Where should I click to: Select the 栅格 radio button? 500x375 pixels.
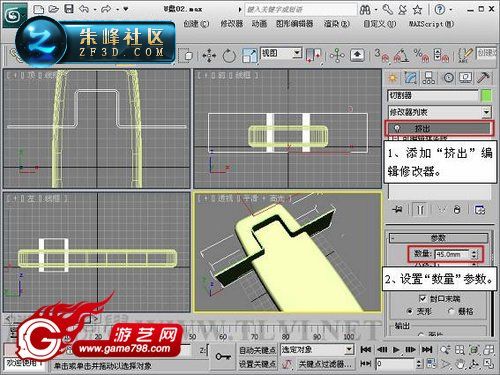coord(451,311)
